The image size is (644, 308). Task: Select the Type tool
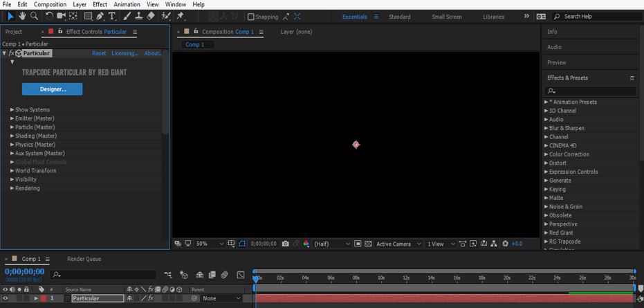pos(112,16)
